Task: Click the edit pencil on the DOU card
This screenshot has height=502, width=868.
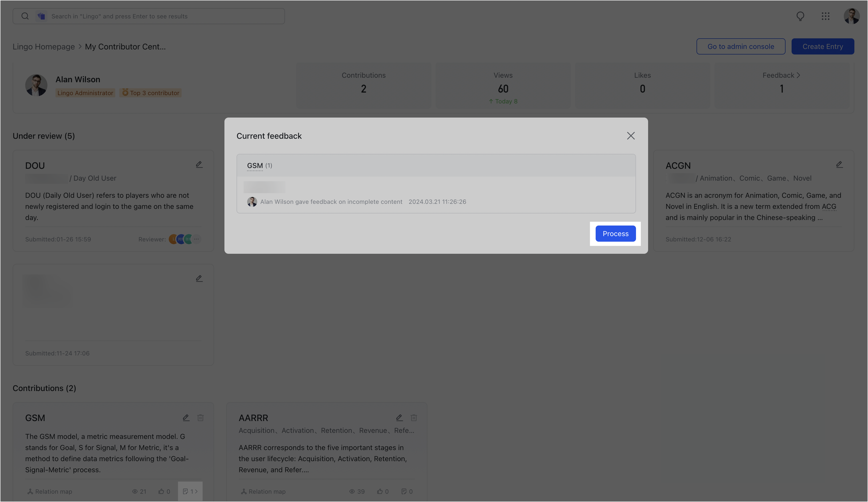Action: coord(199,164)
